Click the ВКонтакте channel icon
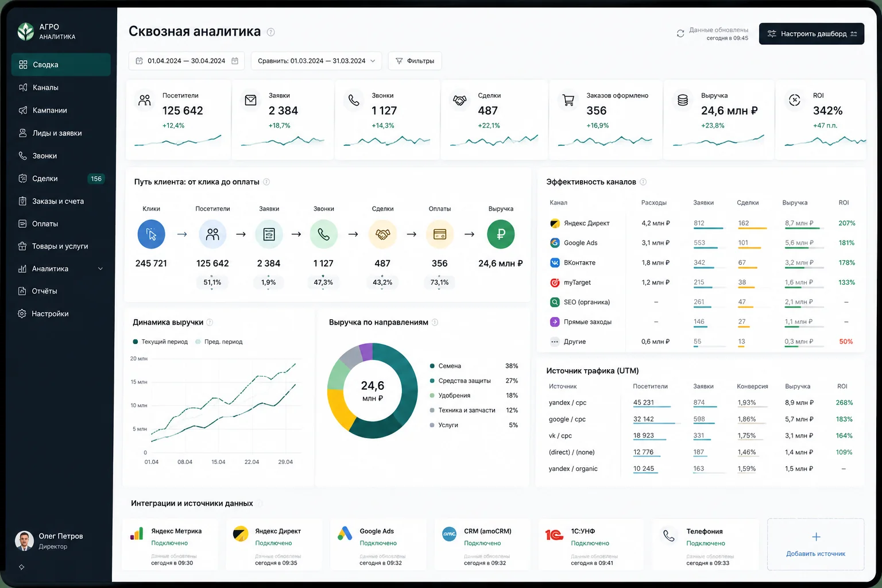The width and height of the screenshot is (882, 588). point(555,262)
